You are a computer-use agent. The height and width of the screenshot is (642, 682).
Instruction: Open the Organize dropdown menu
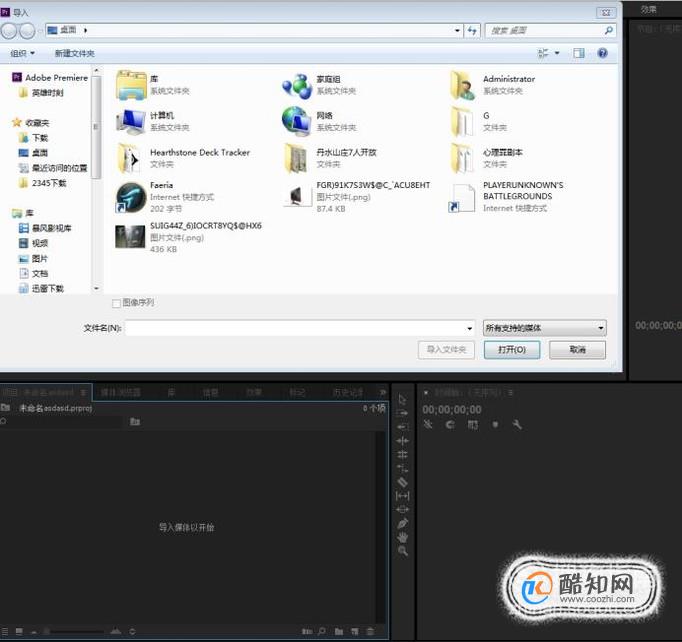tap(22, 54)
